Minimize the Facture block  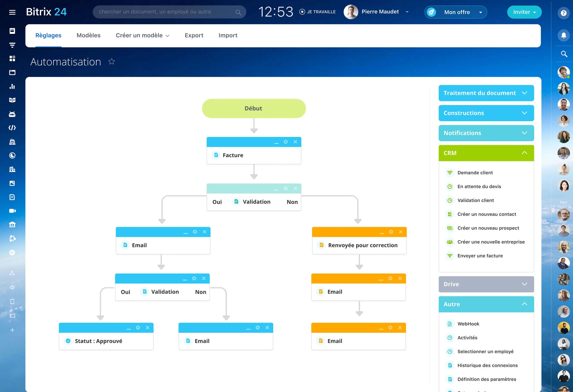[276, 143]
